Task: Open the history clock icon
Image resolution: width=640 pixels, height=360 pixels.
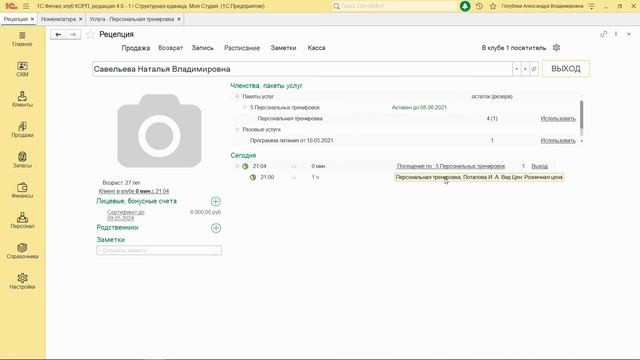Action: point(479,6)
